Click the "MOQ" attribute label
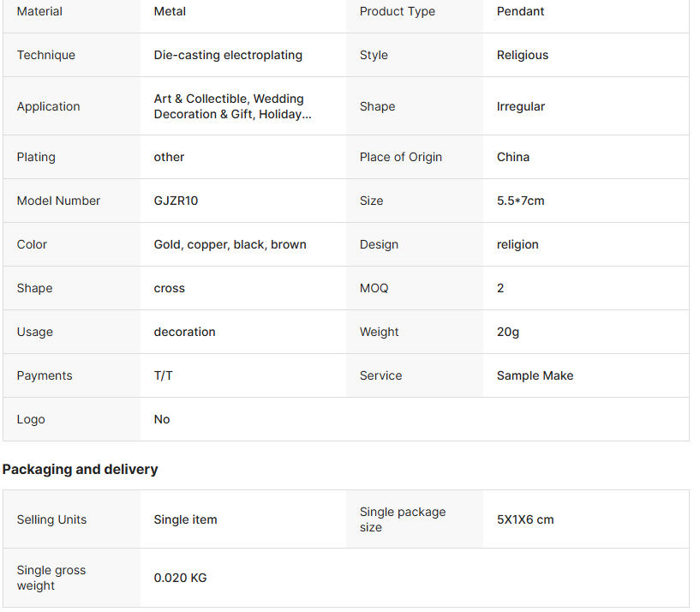The width and height of the screenshot is (700, 612). (x=374, y=288)
